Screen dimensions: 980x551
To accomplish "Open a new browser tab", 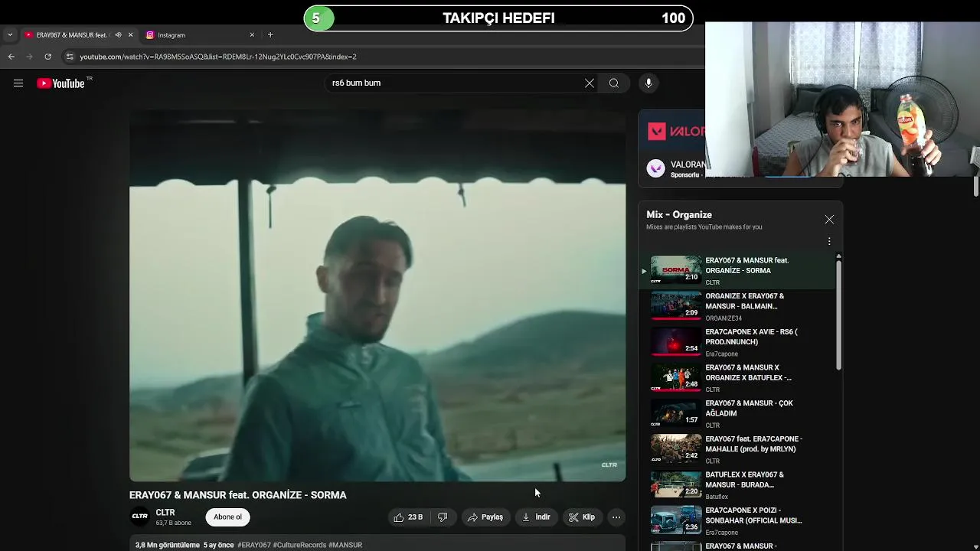I will click(270, 35).
